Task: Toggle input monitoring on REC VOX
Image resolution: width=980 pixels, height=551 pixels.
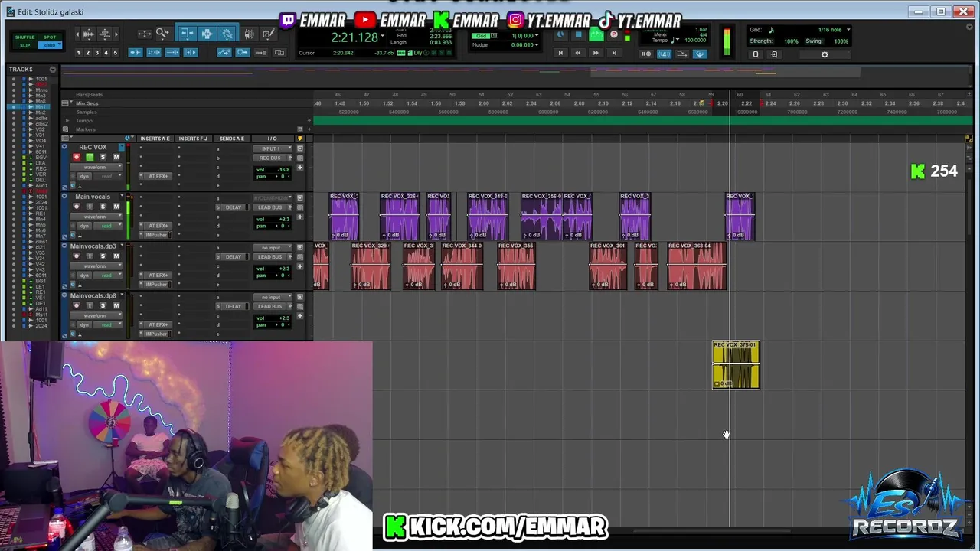Action: pyautogui.click(x=90, y=157)
